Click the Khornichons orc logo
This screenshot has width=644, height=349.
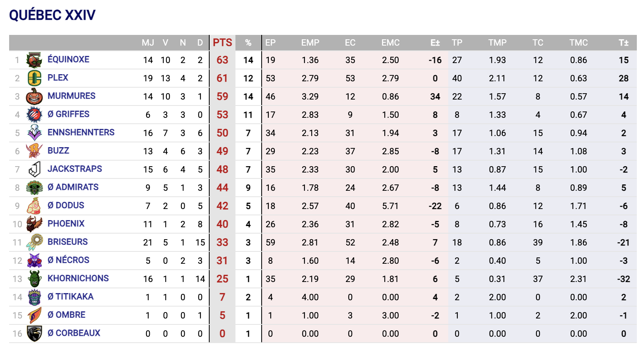tap(34, 279)
